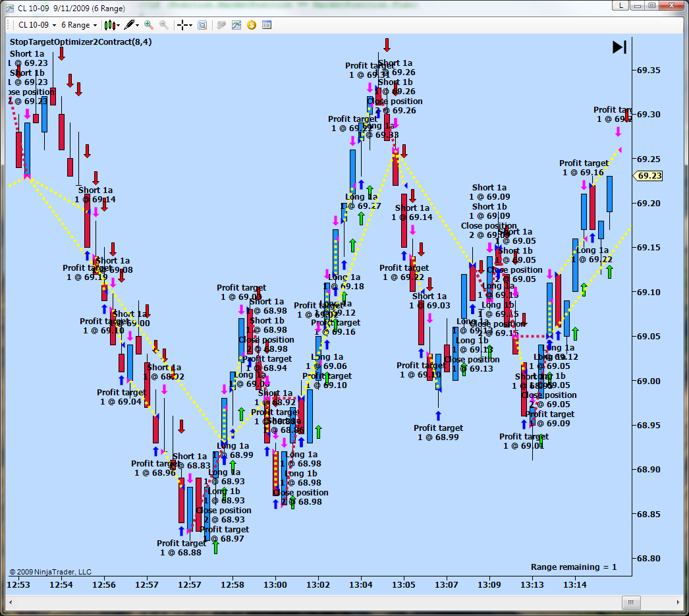Open the chart properties table icon
This screenshot has height=616, width=689.
[x=267, y=25]
